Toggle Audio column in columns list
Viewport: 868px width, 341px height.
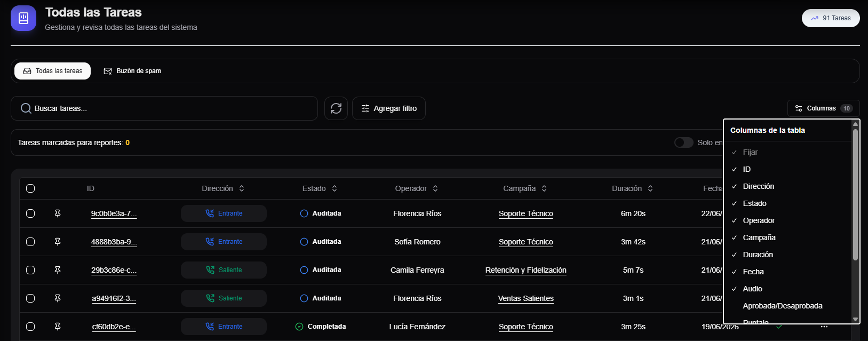pyautogui.click(x=787, y=289)
